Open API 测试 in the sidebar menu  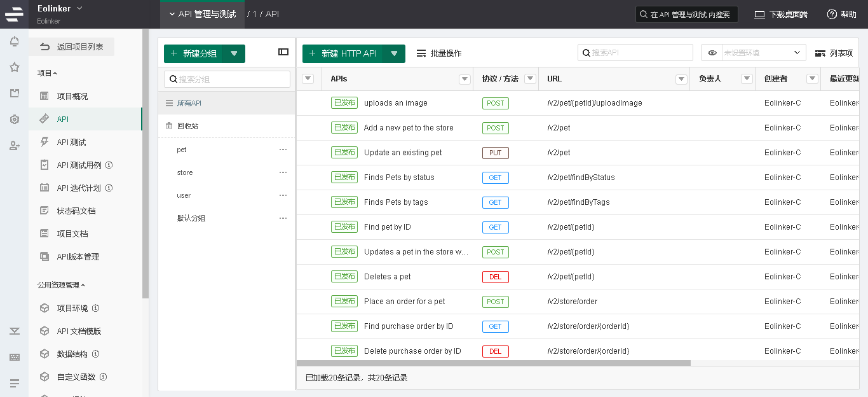(71, 143)
